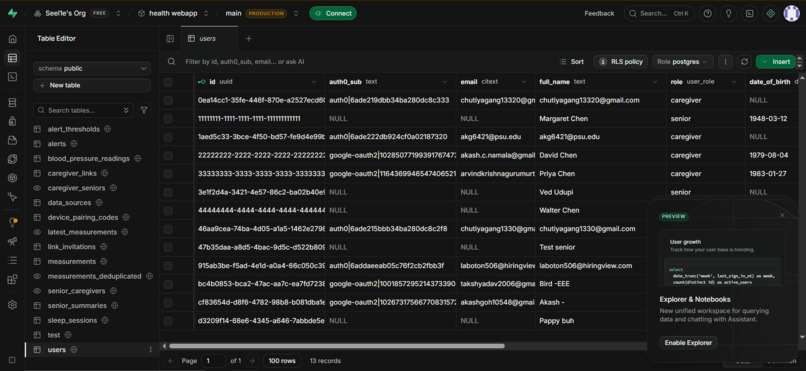Open the Role postgres dropdown
The width and height of the screenshot is (806, 371).
tap(683, 62)
